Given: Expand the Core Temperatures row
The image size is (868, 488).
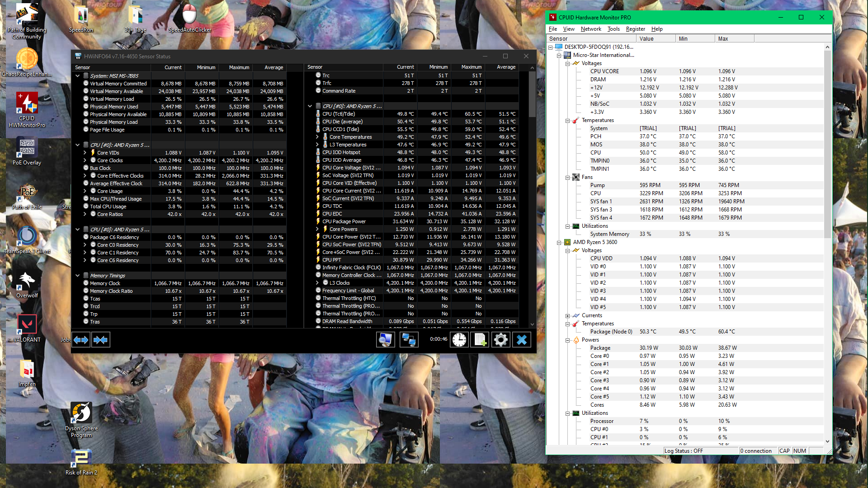Looking at the screenshot, I should pyautogui.click(x=317, y=137).
